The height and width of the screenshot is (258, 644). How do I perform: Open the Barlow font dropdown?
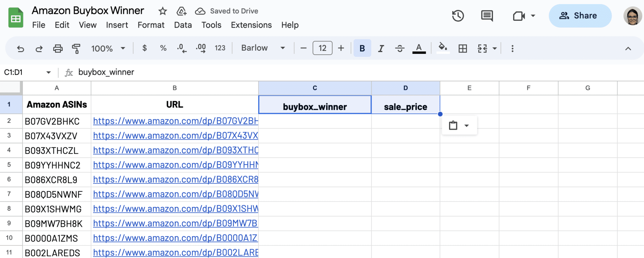point(263,48)
